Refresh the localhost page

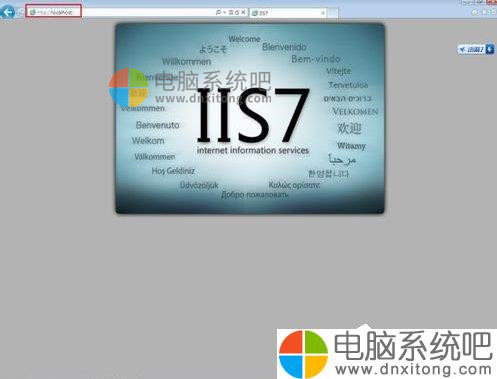237,12
